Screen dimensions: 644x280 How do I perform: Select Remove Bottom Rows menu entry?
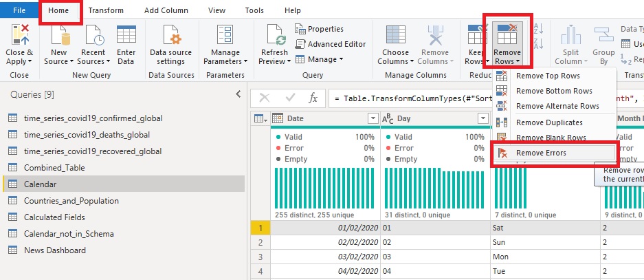(554, 91)
